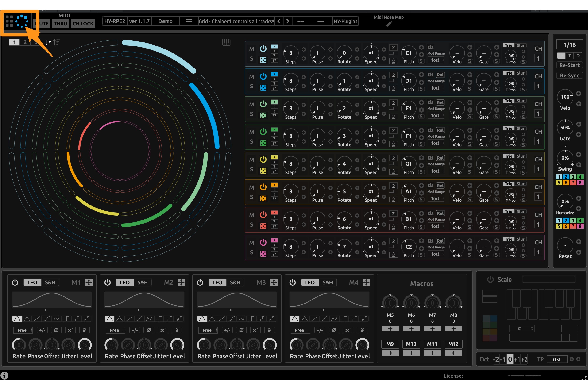
Task: Randomize track 1 with the dice icon
Action: click(263, 60)
